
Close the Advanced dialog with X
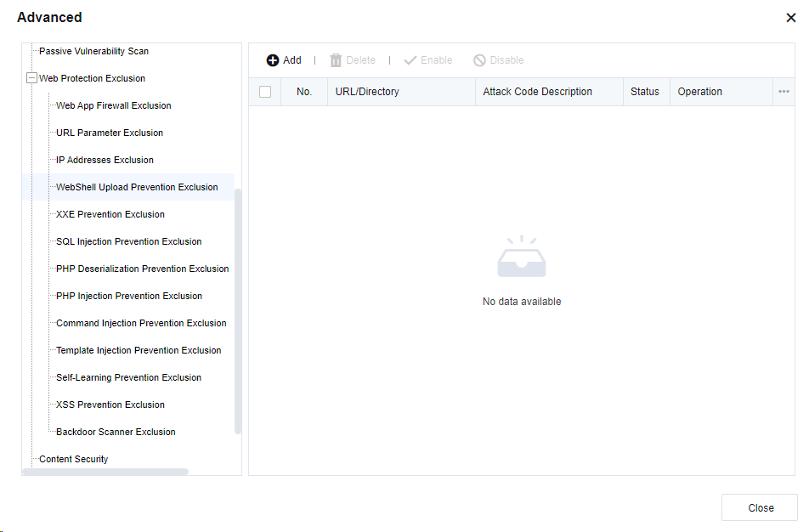(x=790, y=18)
